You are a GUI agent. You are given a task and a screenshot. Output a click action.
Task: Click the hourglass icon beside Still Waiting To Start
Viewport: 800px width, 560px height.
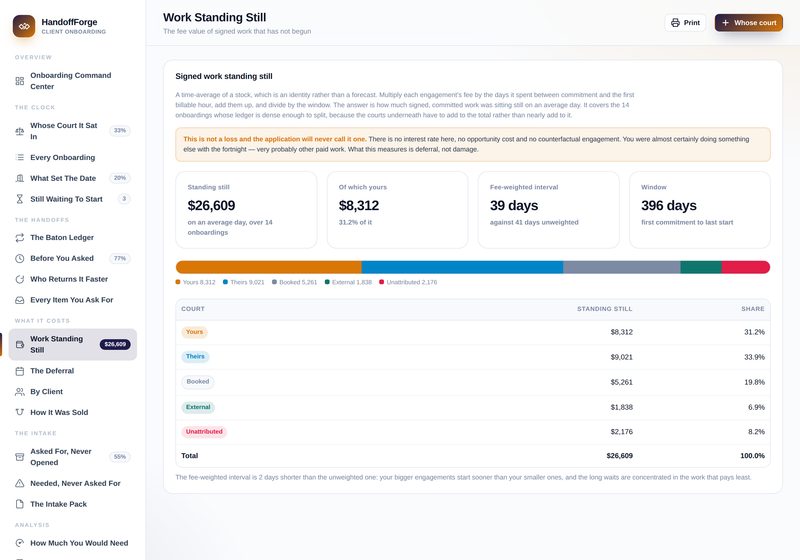19,199
